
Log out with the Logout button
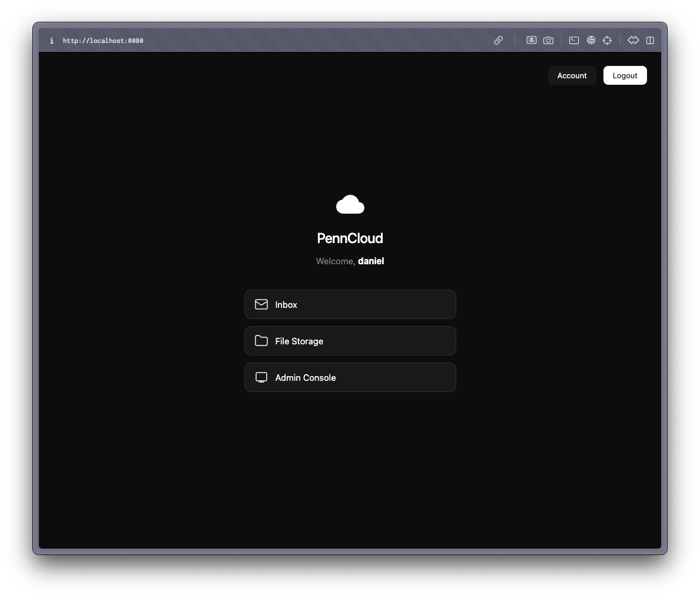tap(625, 75)
